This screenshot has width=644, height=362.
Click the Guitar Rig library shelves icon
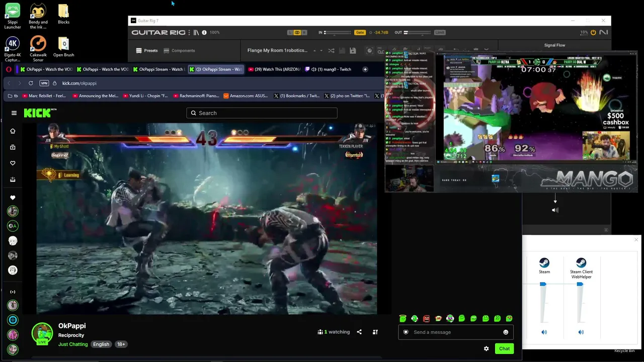pos(196,33)
